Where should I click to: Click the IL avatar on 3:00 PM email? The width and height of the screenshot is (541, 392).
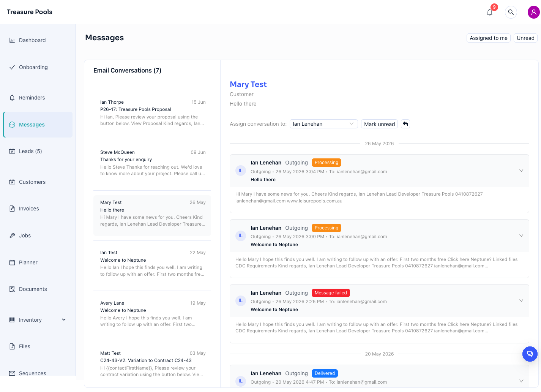241,236
